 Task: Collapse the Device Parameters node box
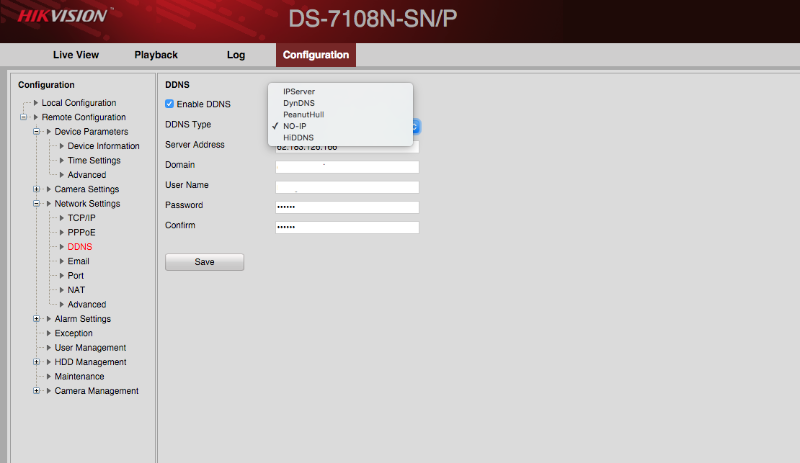click(x=36, y=131)
